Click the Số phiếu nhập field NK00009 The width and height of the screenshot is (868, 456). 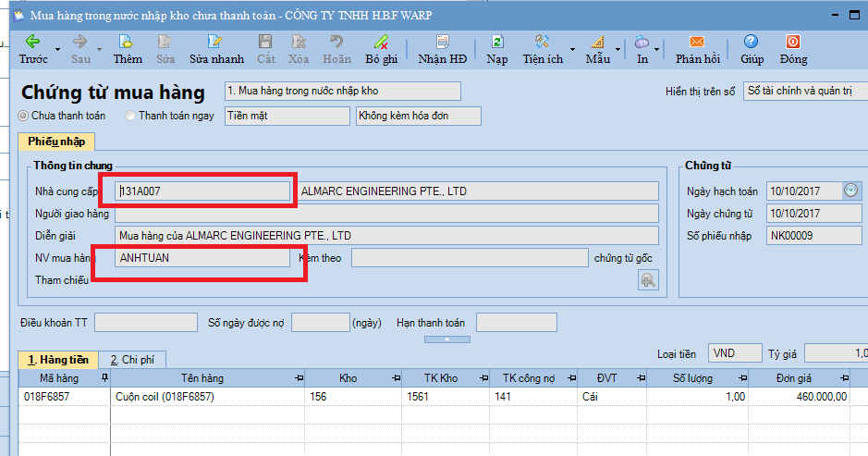click(x=813, y=236)
